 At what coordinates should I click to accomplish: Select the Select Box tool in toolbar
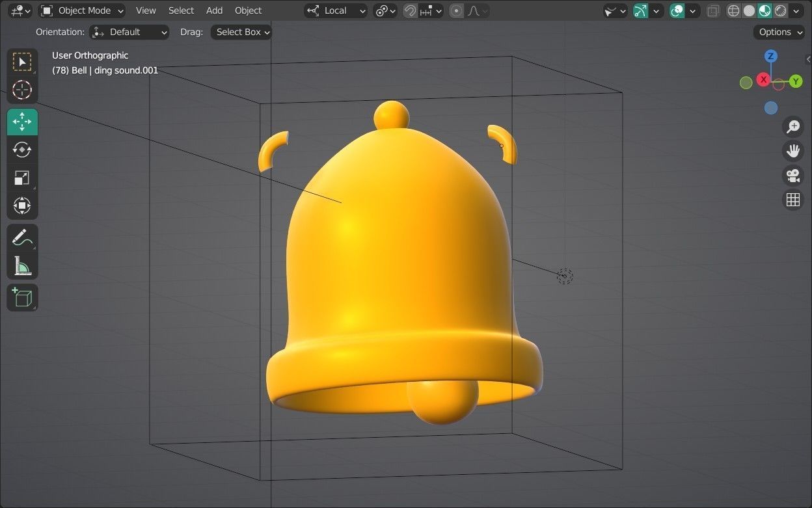pyautogui.click(x=22, y=62)
